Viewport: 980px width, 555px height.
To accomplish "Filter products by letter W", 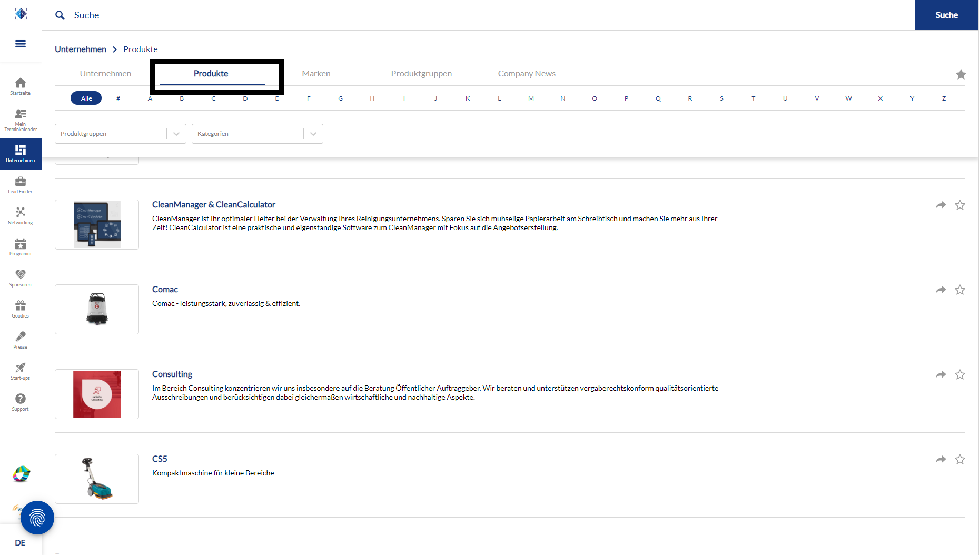I will 849,98.
